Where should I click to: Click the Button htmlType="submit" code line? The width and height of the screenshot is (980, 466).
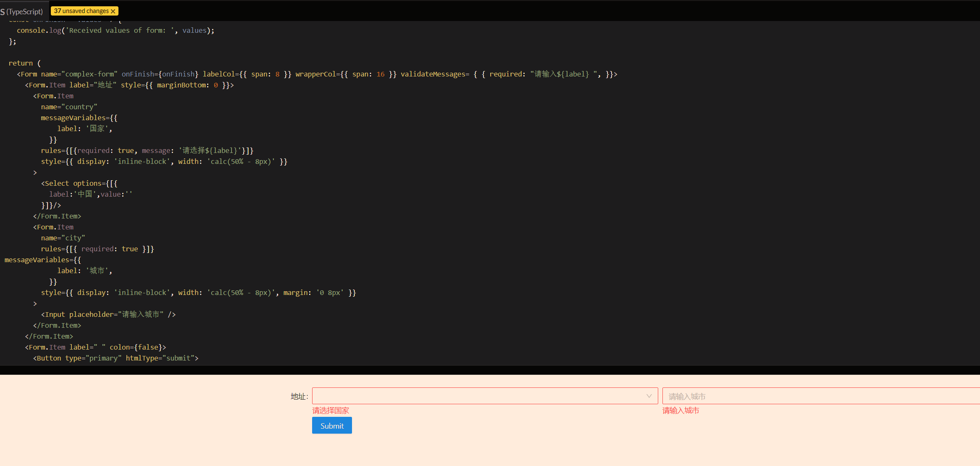tap(116, 358)
